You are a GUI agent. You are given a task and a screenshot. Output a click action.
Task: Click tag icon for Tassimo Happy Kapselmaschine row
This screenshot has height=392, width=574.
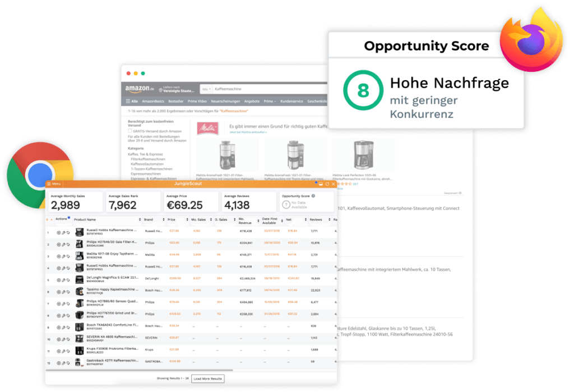68,292
